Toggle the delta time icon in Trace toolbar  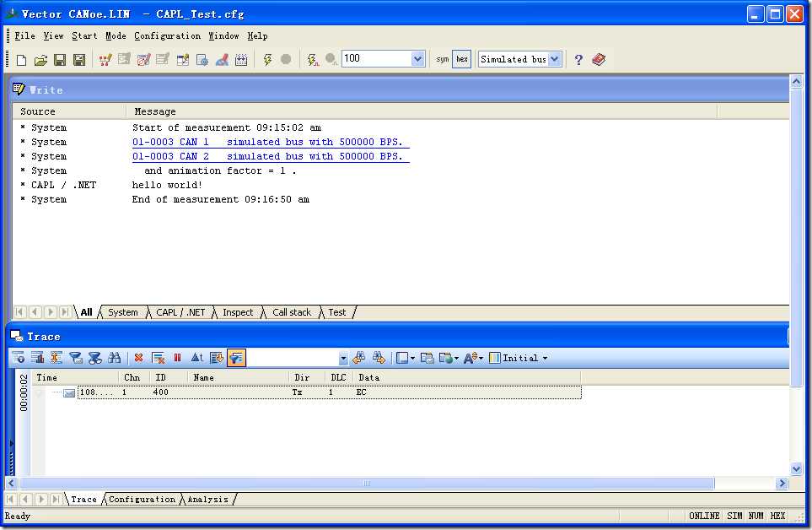tap(196, 358)
